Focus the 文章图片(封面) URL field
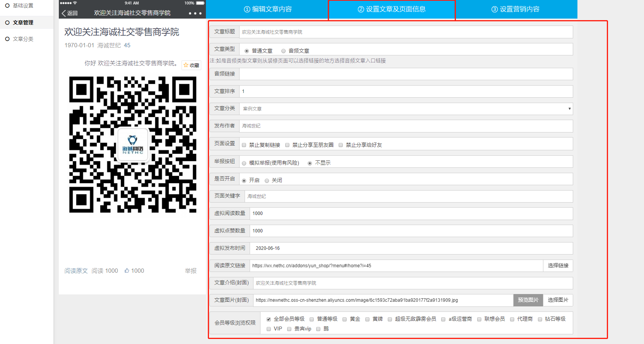This screenshot has width=644, height=344. (383, 300)
